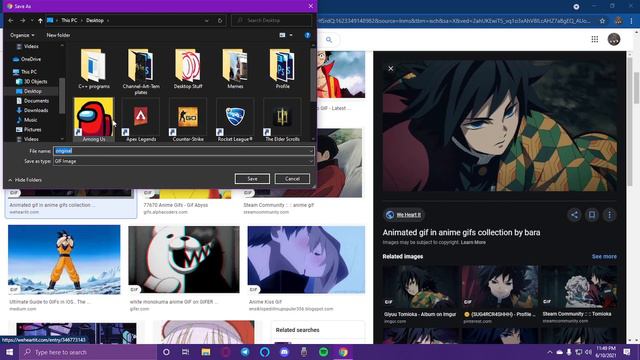The width and height of the screenshot is (640, 360).
Task: Select 3D Objects in navigation tree
Action: tap(32, 82)
